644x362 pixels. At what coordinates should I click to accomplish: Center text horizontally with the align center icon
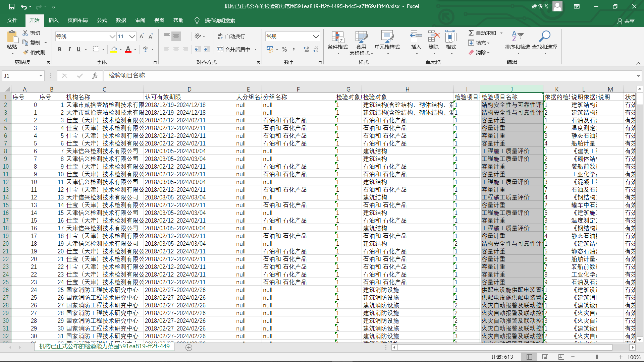tap(176, 49)
